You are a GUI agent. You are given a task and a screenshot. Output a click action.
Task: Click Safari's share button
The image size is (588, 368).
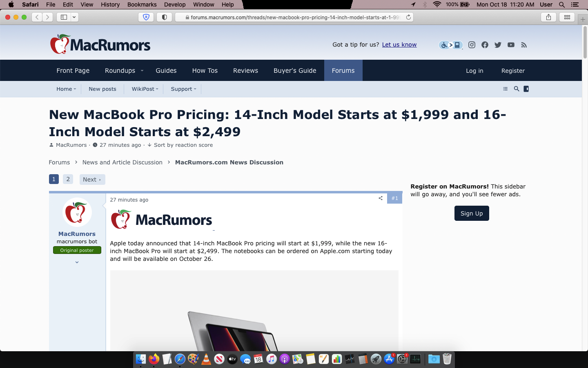[548, 17]
